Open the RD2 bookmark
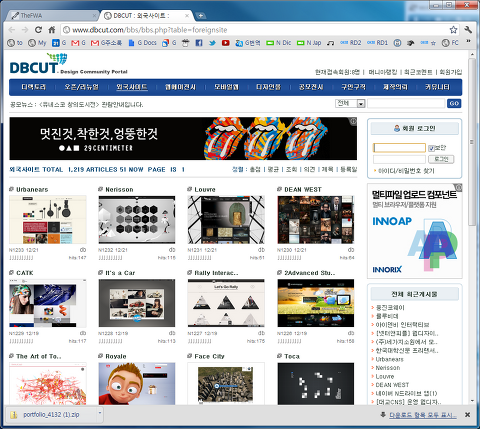480x429 pixels. coord(351,43)
